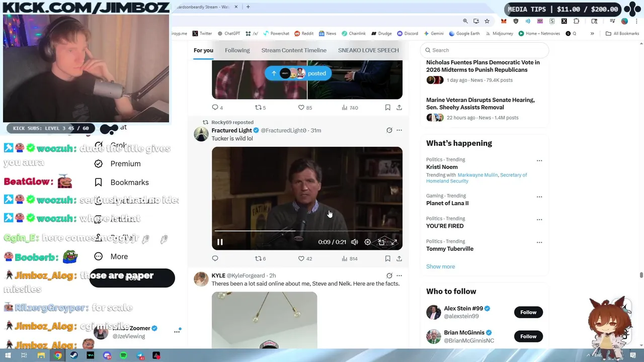
Task: Expand More menu in X sidebar
Action: [112, 256]
